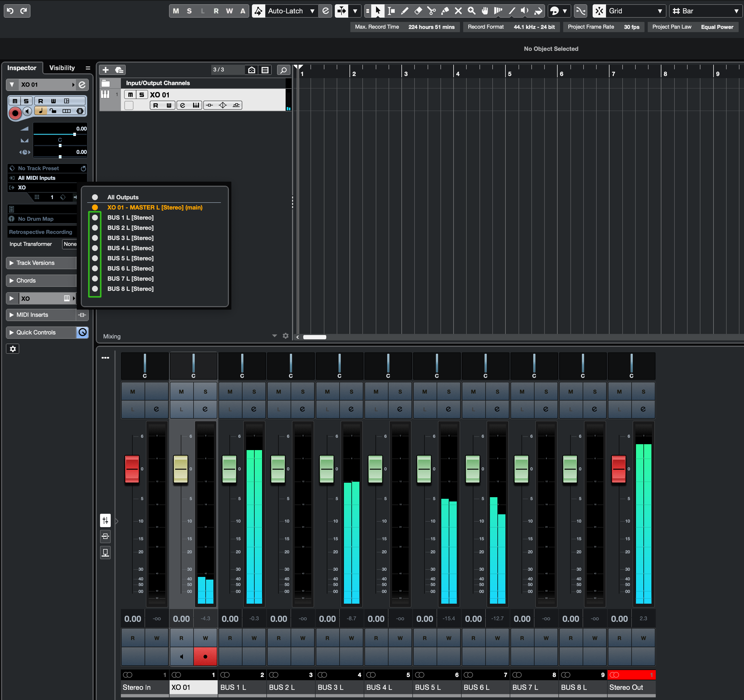Select the Zoom magnifier tool
This screenshot has height=700, width=744.
coord(471,11)
